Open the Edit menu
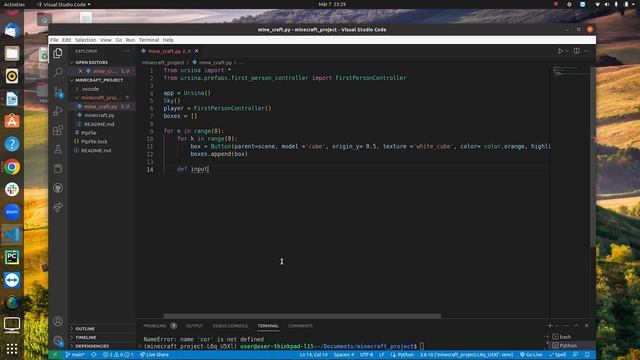This screenshot has width=640, height=360. [67, 40]
